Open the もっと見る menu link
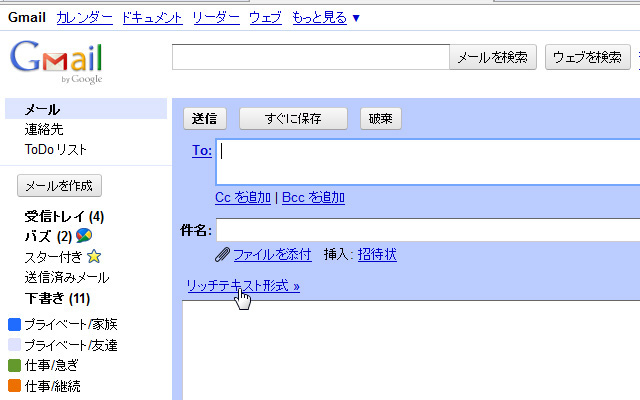This screenshot has width=640, height=400. pyautogui.click(x=320, y=18)
